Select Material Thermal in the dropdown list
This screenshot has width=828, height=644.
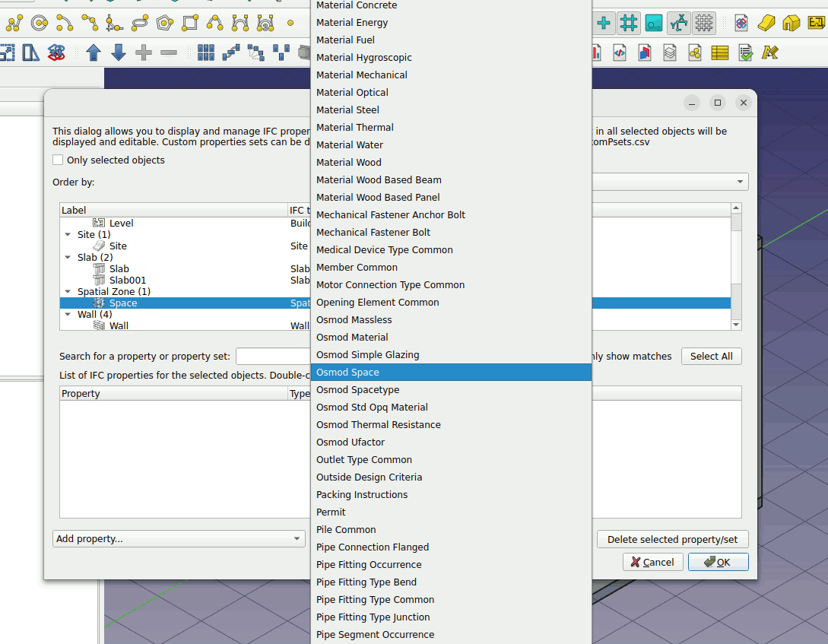coord(354,128)
